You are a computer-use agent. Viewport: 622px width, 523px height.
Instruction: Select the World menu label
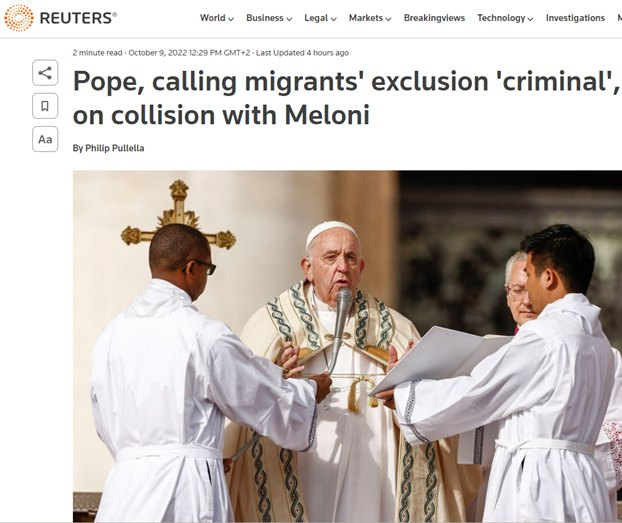point(213,18)
